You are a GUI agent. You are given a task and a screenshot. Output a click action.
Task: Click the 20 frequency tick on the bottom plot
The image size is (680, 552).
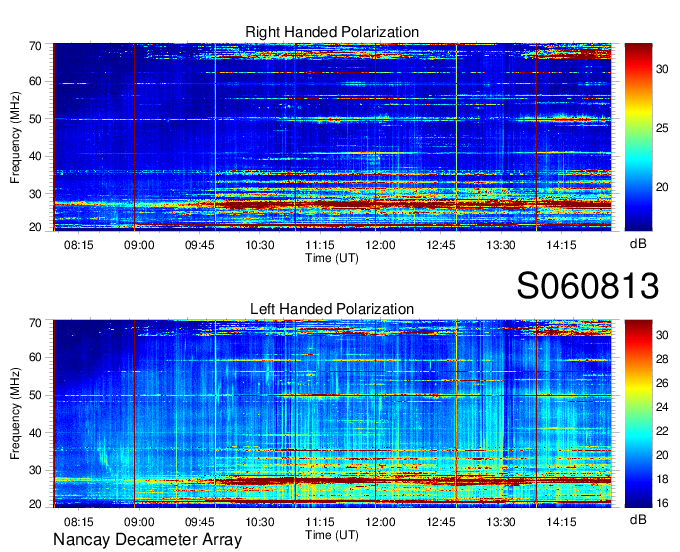tap(35, 504)
